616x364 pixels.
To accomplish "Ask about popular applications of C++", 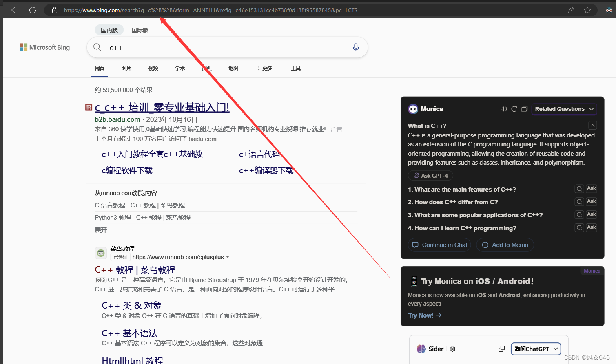I will [592, 215].
